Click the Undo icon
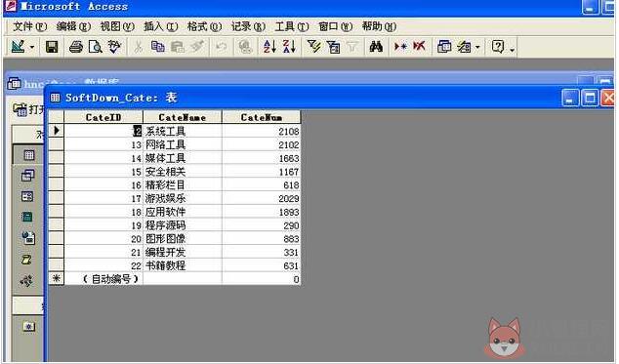 tap(221, 47)
